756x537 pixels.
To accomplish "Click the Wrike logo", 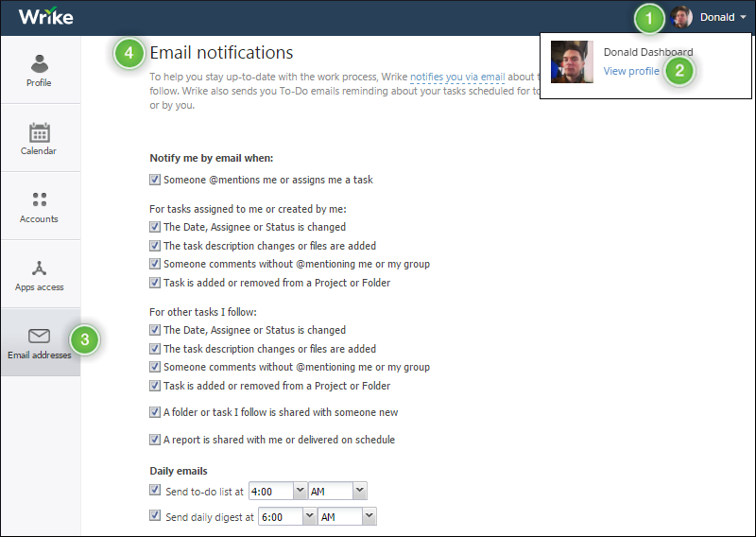I will coord(45,17).
